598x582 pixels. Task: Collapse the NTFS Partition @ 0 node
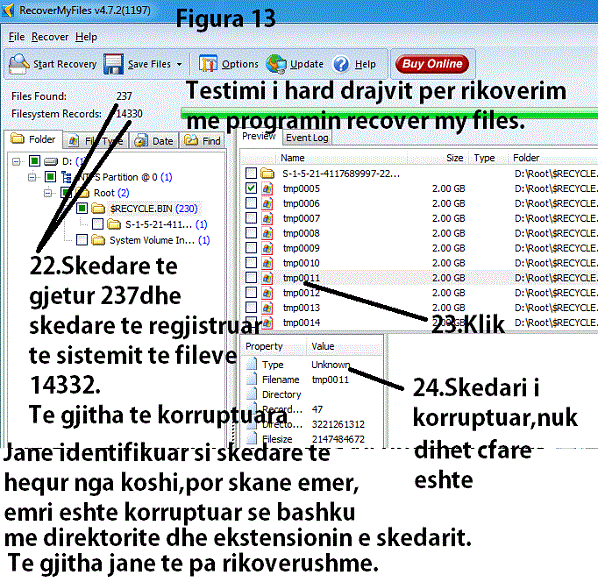coord(32,177)
